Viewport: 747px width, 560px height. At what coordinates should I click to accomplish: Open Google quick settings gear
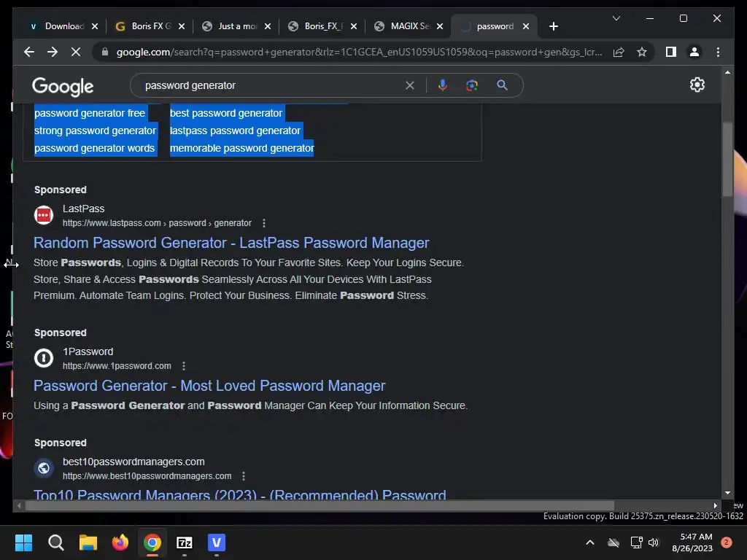pos(697,85)
